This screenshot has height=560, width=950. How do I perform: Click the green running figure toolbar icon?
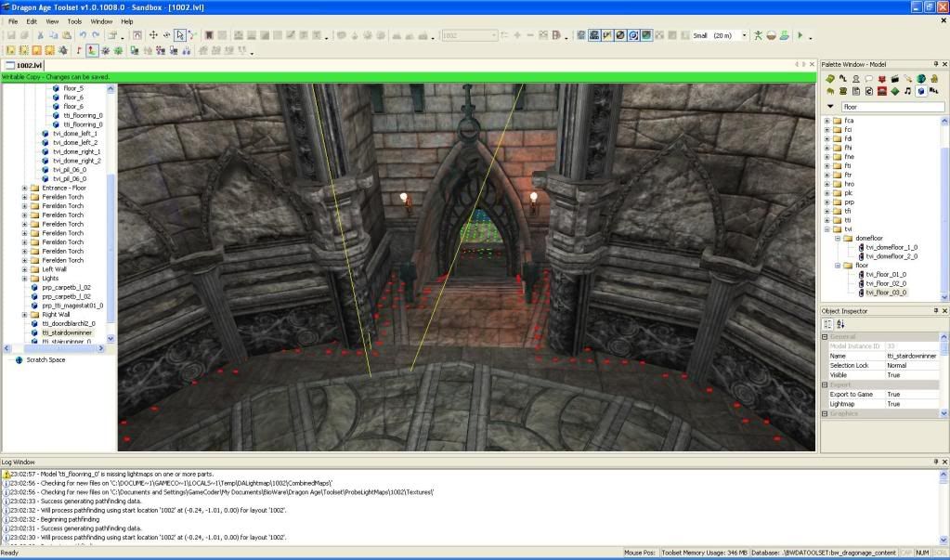(x=758, y=35)
